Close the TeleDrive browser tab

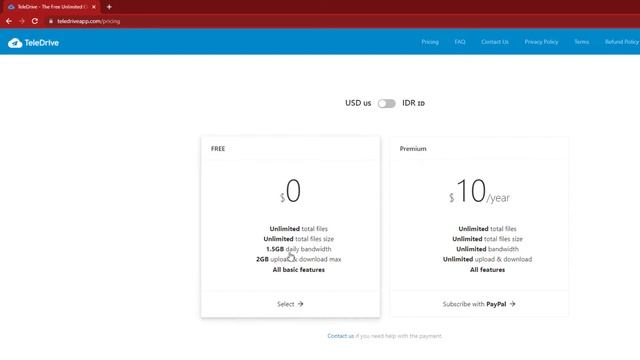click(94, 7)
